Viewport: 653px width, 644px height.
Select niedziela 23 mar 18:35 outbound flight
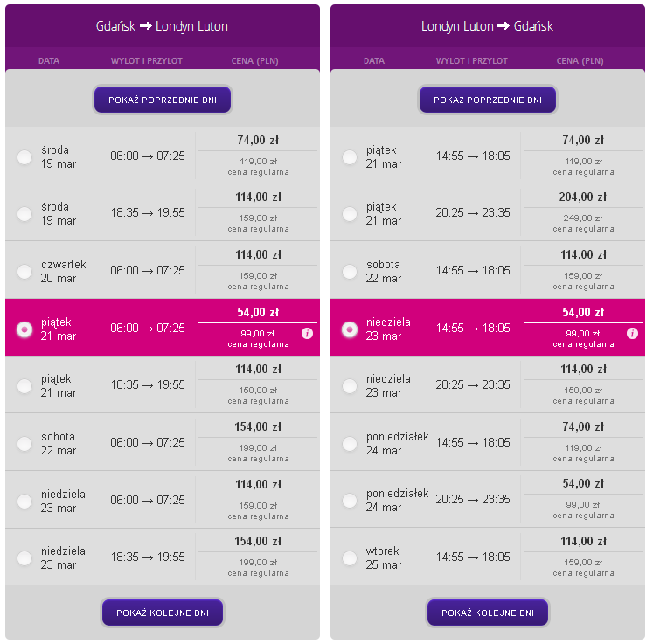pos(24,557)
